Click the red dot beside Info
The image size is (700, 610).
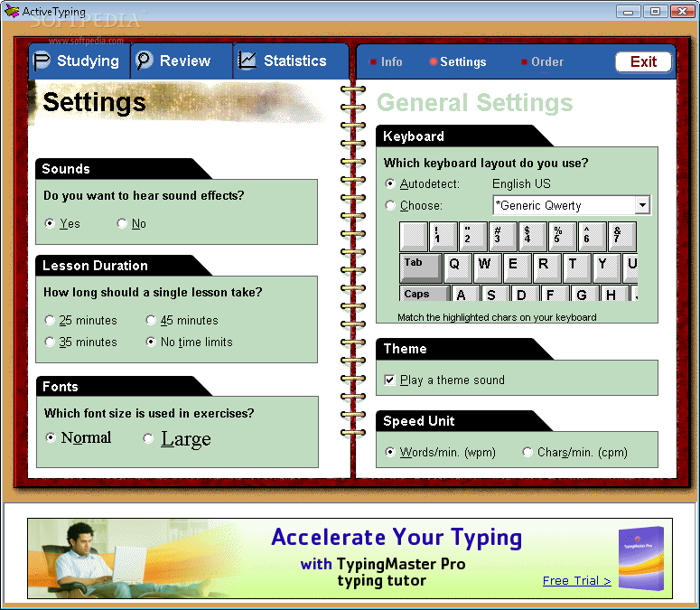(x=373, y=62)
